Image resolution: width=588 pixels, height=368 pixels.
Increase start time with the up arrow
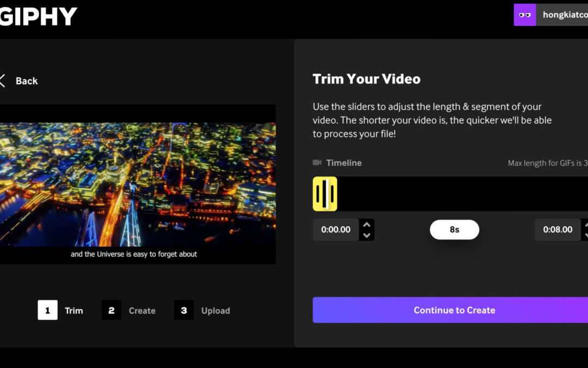pyautogui.click(x=367, y=224)
